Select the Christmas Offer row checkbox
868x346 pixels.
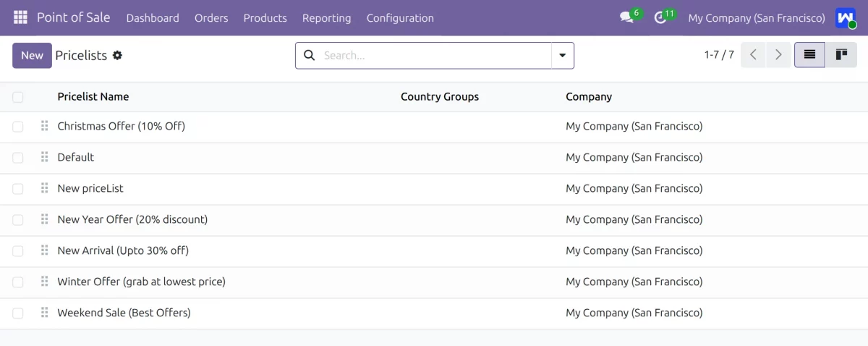tap(18, 127)
